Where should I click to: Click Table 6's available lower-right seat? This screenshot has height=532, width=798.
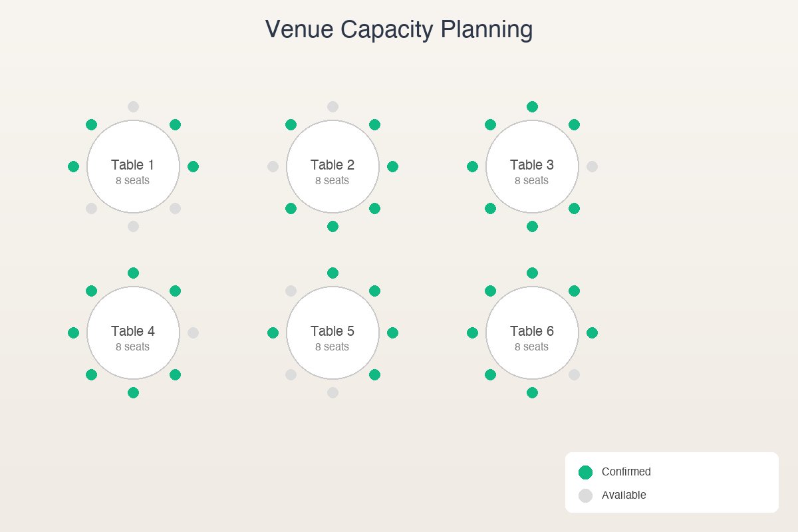coord(574,374)
